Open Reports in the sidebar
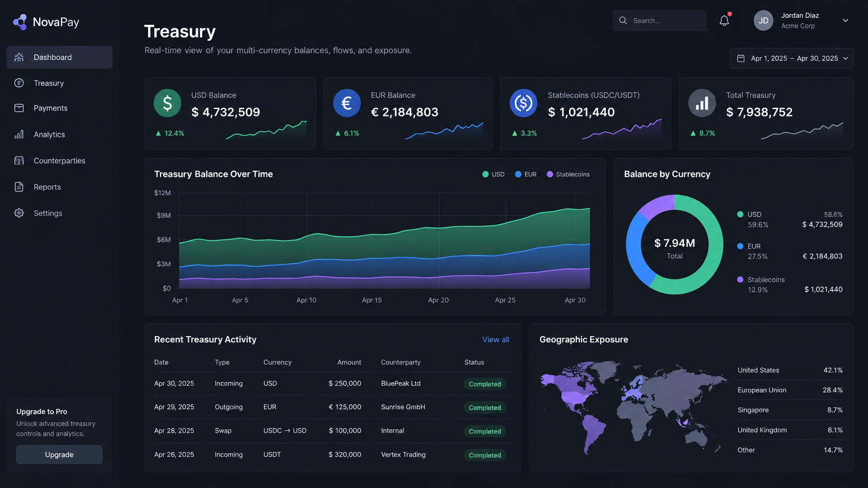 pos(59,187)
